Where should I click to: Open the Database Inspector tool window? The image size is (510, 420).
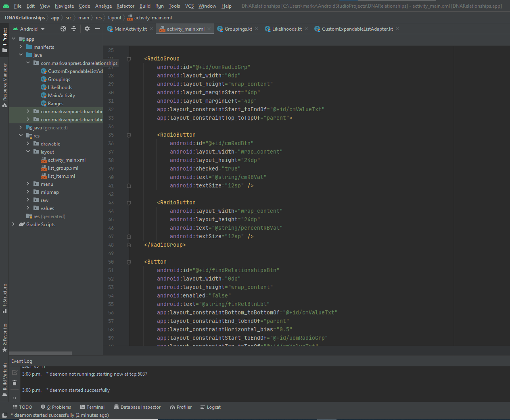point(137,407)
